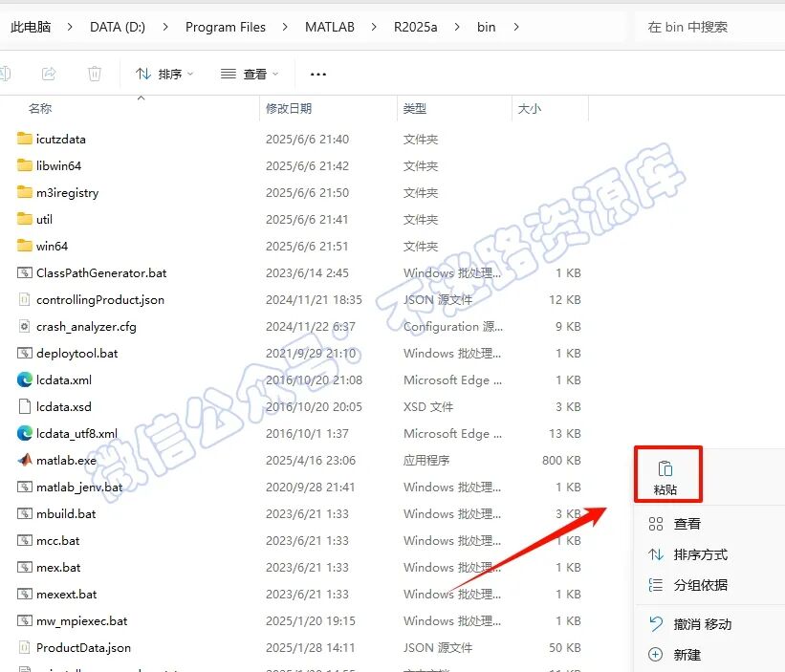
Task: Expand the chevron after R2025a breadcrumb
Action: pos(457,27)
